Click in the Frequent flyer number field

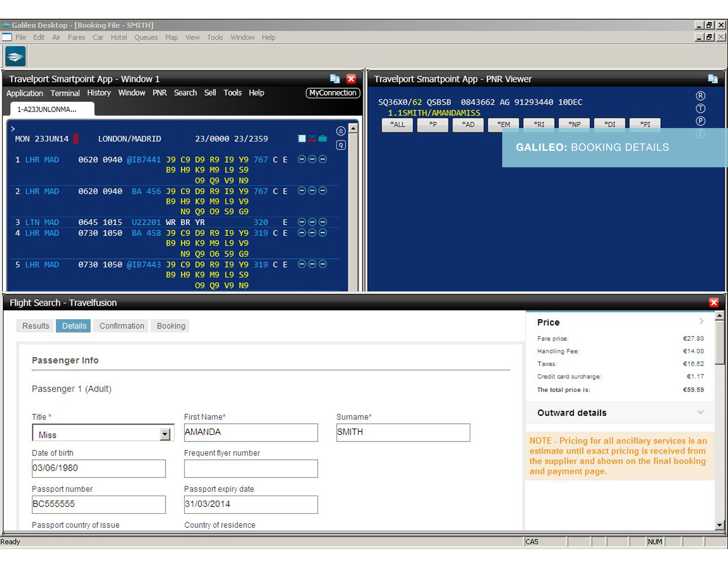tap(251, 469)
